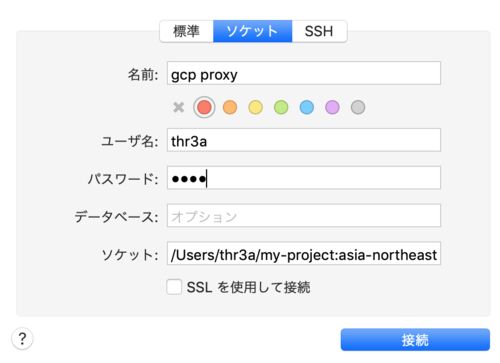The height and width of the screenshot is (363, 500).
Task: Pick the yellow color tag
Action: click(x=256, y=107)
